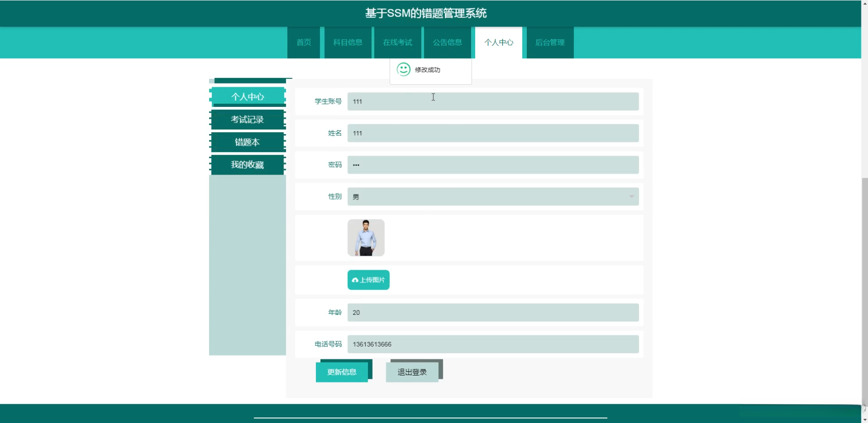Open the 公告信息 navigation tab

447,42
